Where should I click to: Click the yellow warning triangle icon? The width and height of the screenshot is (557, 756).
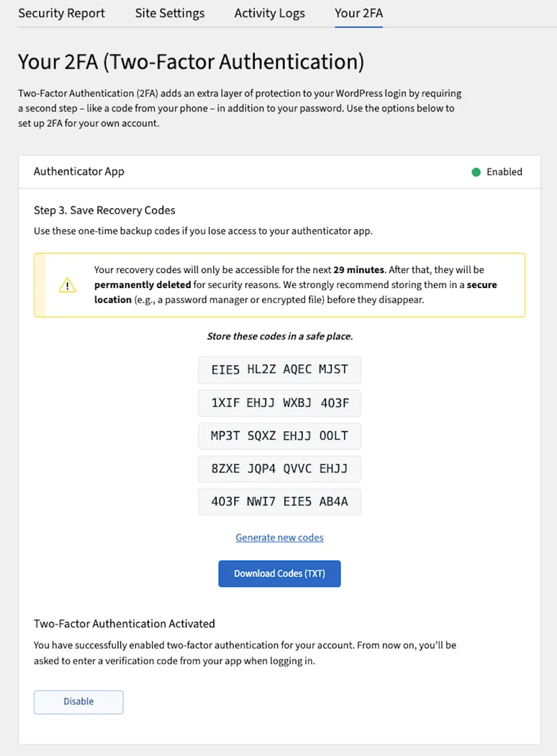pyautogui.click(x=67, y=285)
